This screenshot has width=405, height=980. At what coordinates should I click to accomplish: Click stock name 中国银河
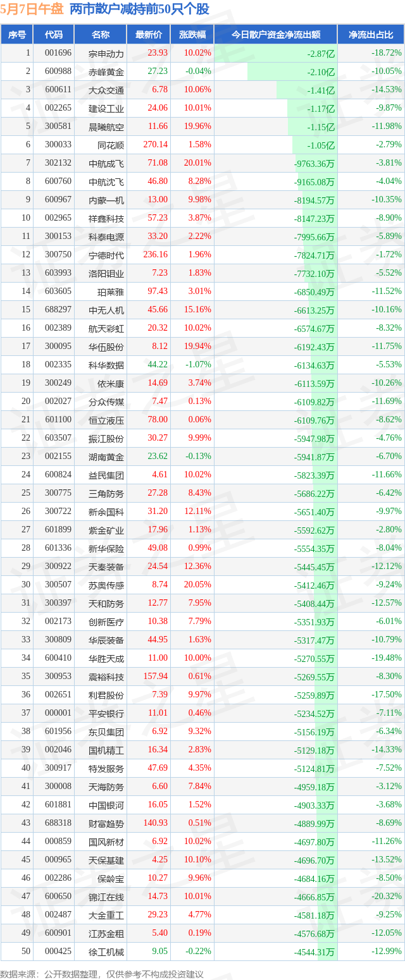tap(106, 805)
